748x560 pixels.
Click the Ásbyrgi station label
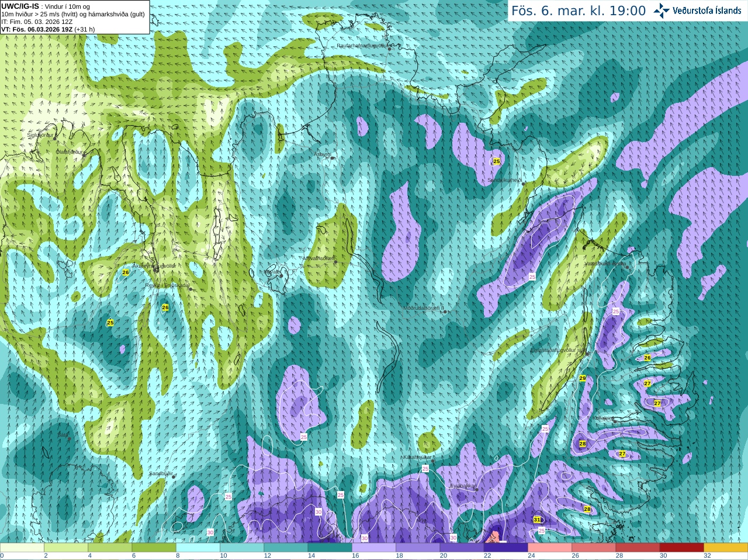tap(323, 154)
